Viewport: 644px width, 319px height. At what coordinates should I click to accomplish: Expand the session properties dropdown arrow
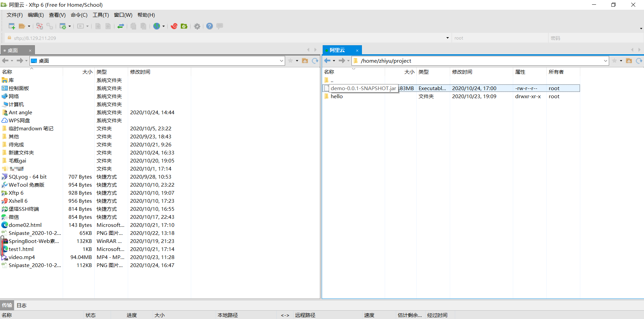click(69, 26)
